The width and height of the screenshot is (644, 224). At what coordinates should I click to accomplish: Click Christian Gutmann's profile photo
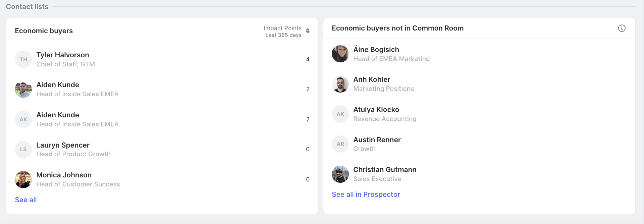click(340, 174)
